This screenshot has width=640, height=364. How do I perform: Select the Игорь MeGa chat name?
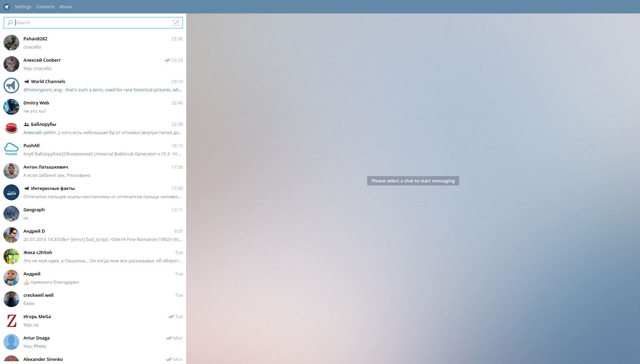click(x=37, y=317)
